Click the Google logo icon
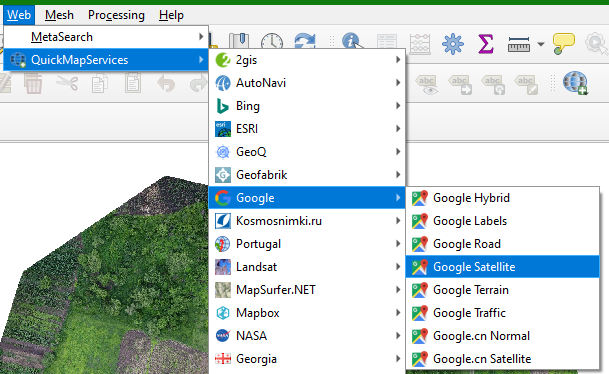This screenshot has width=609, height=374. point(223,198)
